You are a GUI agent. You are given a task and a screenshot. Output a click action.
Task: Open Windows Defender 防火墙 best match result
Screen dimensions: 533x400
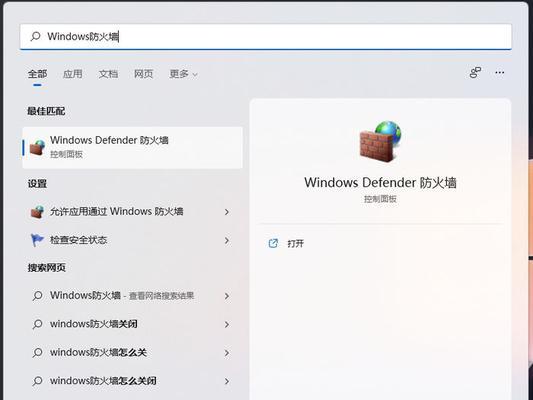tap(133, 147)
